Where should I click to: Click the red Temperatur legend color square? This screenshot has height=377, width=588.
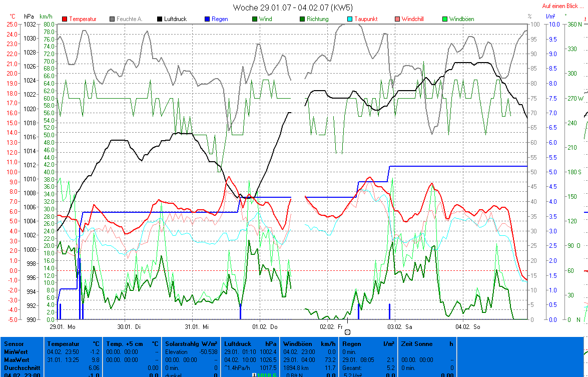pos(65,19)
